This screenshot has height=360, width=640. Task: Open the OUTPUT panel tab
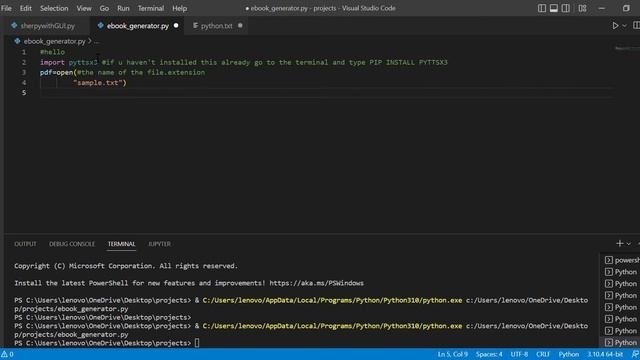(x=25, y=244)
